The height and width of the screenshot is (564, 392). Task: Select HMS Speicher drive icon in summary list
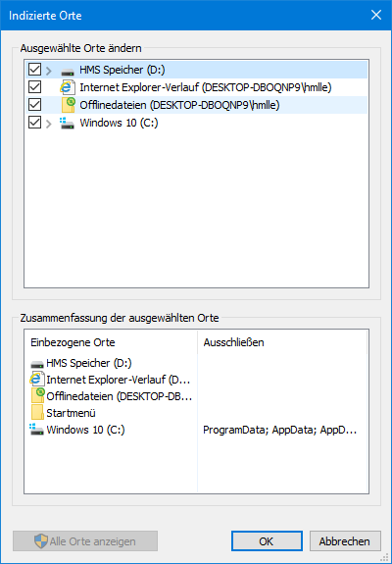(x=37, y=363)
